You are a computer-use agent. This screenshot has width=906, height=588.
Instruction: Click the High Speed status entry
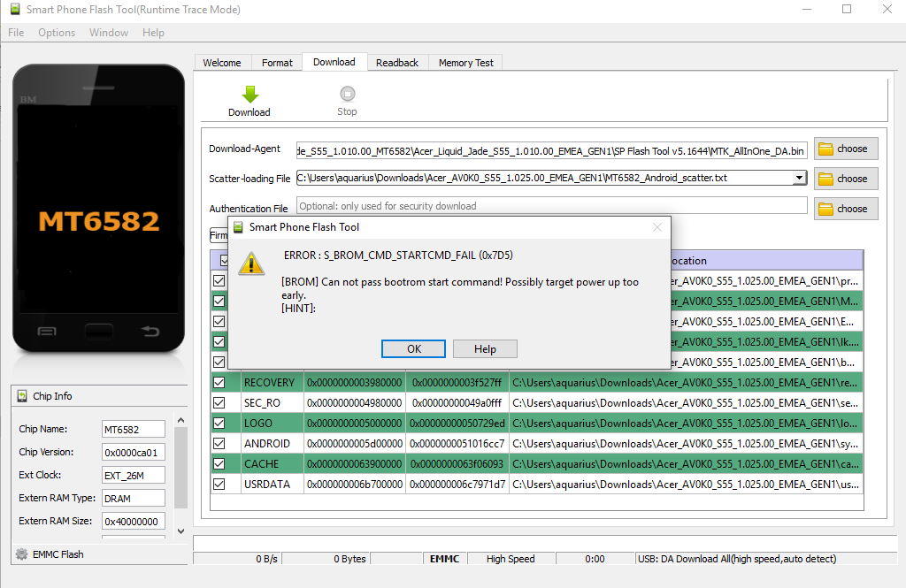point(511,559)
